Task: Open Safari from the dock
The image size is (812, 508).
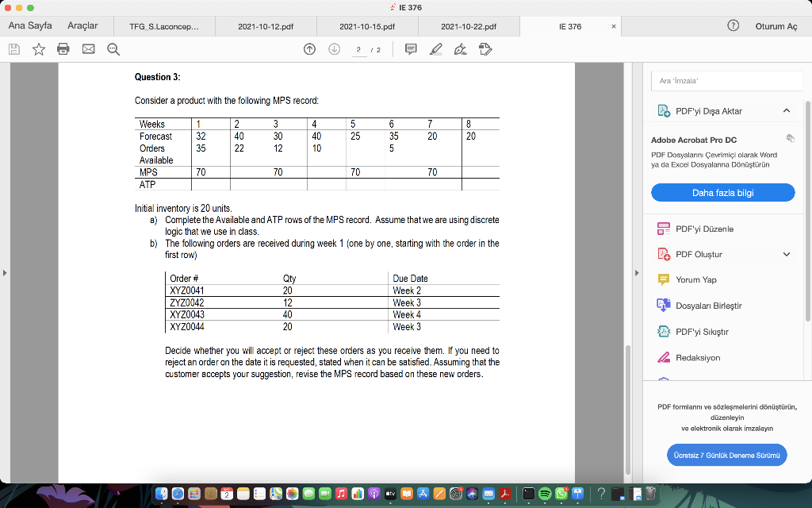Action: click(x=178, y=494)
